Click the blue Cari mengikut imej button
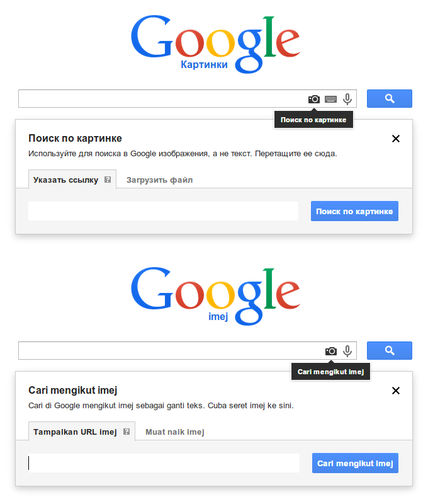 pyautogui.click(x=355, y=463)
